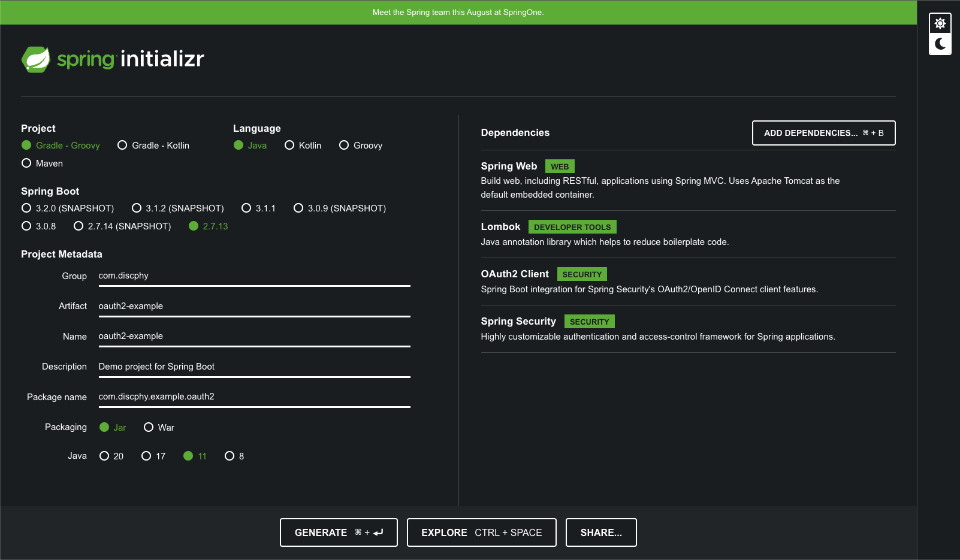Choose Groovy language
The width and height of the screenshot is (960, 560).
point(361,146)
